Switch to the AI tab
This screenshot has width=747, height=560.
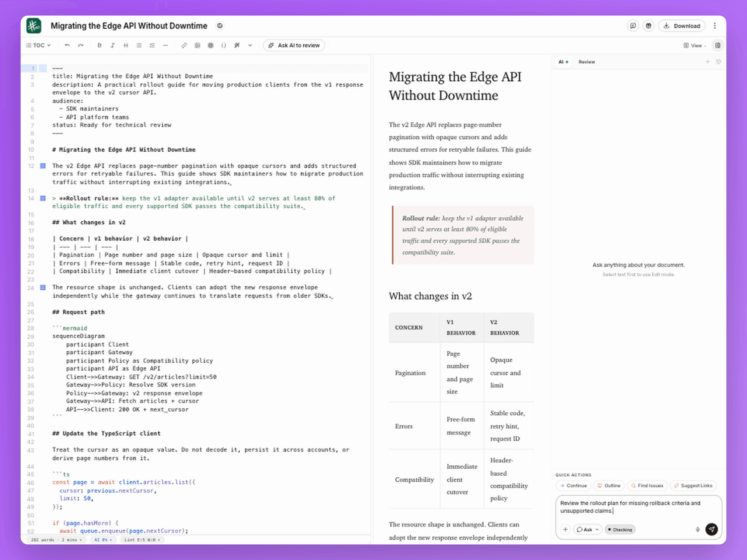pos(563,62)
